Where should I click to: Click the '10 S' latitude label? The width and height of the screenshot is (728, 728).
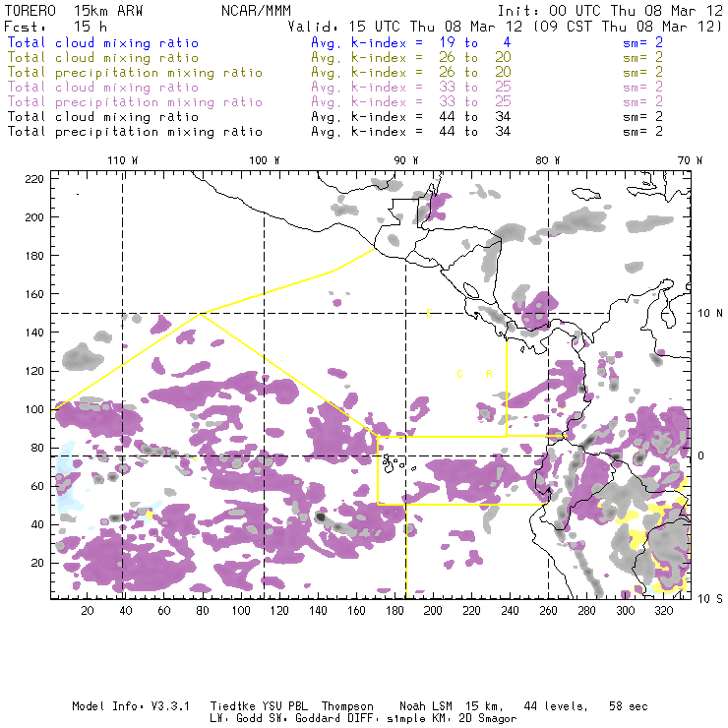(710, 599)
